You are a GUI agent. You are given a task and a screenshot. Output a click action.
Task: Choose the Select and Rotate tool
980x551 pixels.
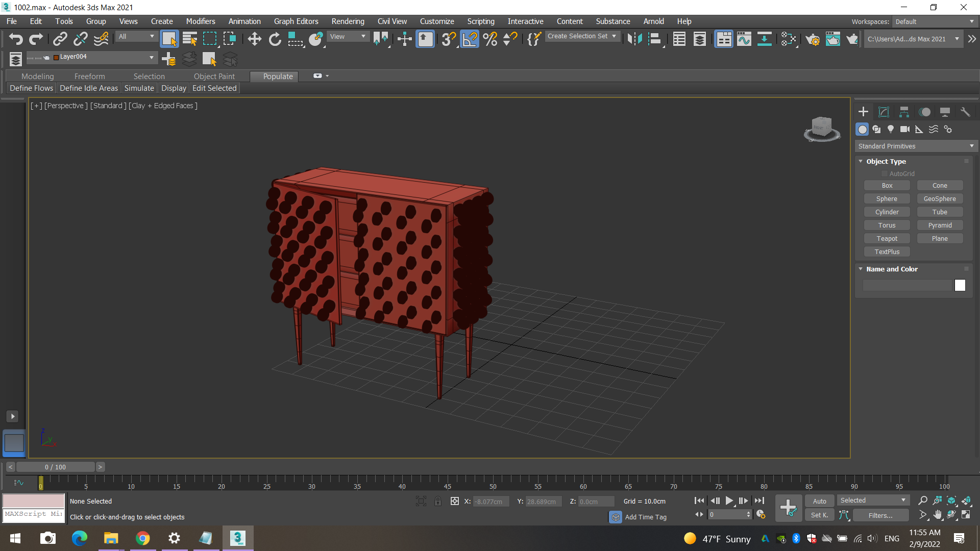[x=275, y=39]
